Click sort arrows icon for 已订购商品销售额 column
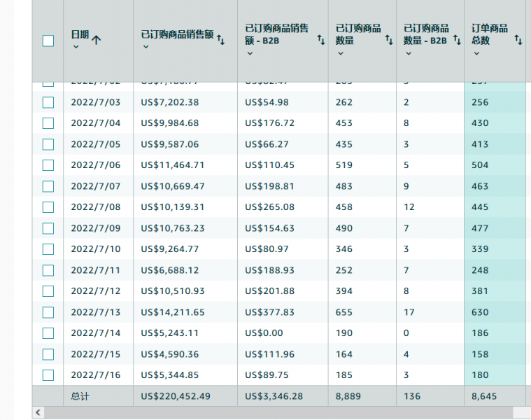 220,40
